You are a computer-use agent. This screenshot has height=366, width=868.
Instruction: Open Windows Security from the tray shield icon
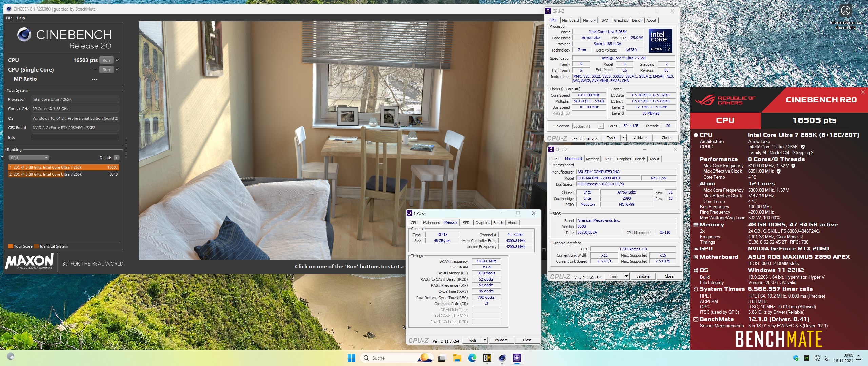[796, 358]
